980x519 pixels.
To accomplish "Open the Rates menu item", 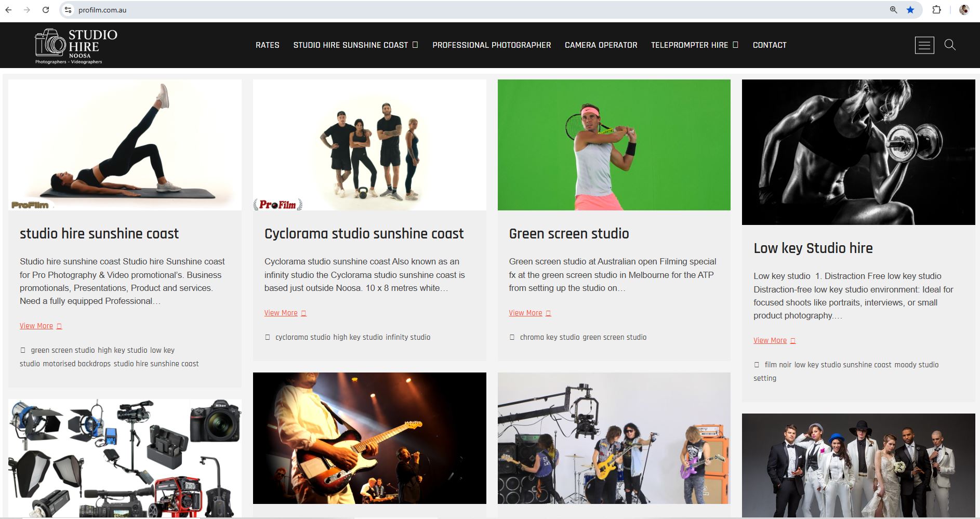I will 267,45.
